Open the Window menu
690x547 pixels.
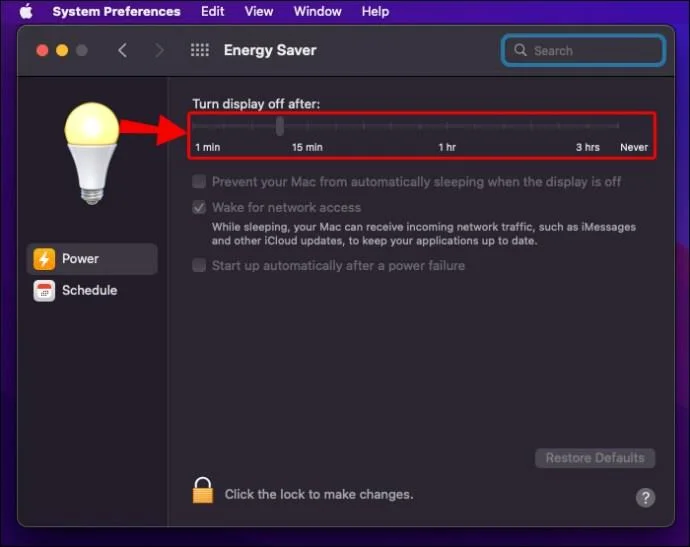(317, 11)
